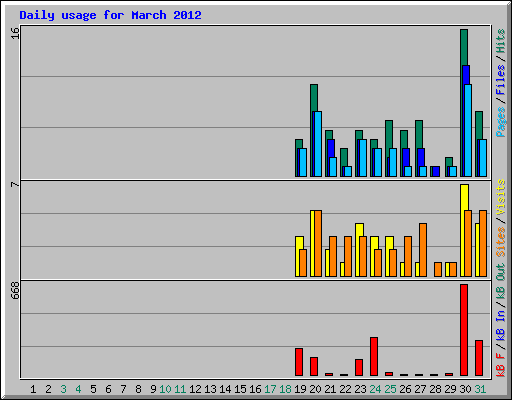
Task: Select the day "8" label on the x-axis
Action: coord(138,389)
